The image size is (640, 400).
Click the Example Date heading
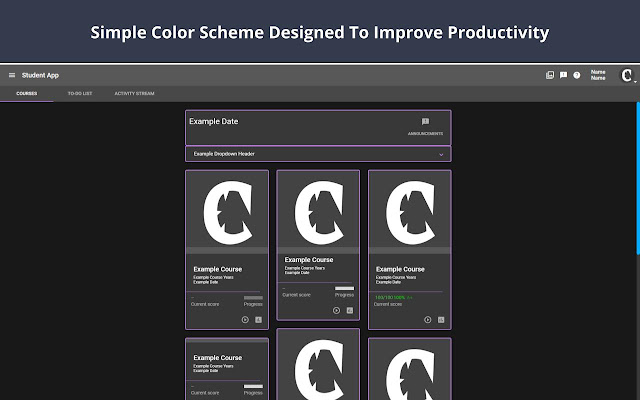tap(213, 121)
